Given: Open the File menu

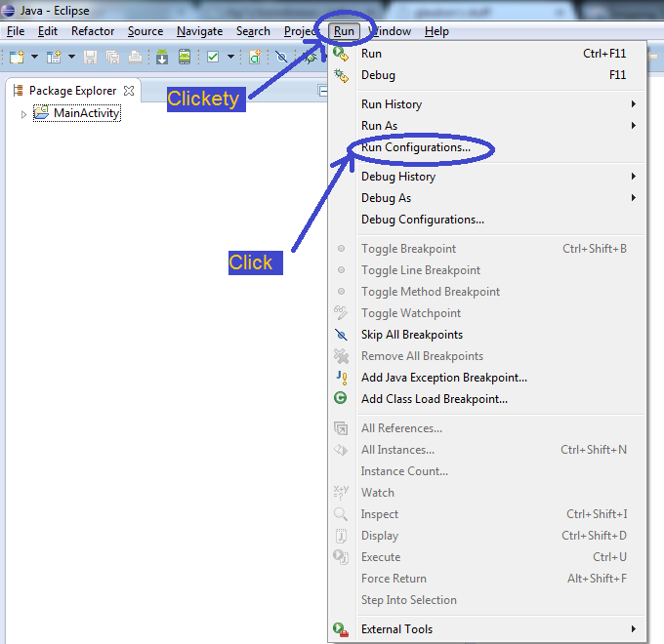Looking at the screenshot, I should click(x=16, y=31).
